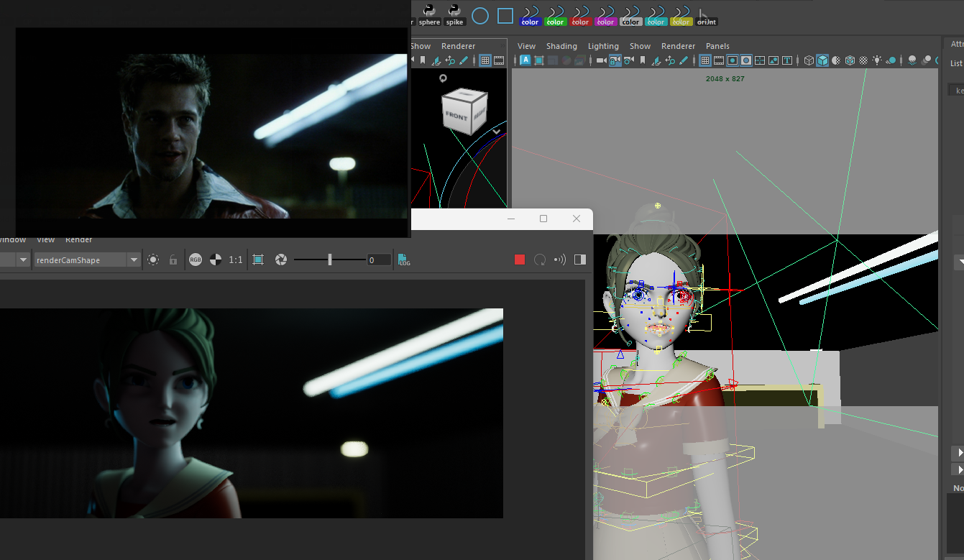
Task: Apply the green color shelf button
Action: [x=555, y=16]
